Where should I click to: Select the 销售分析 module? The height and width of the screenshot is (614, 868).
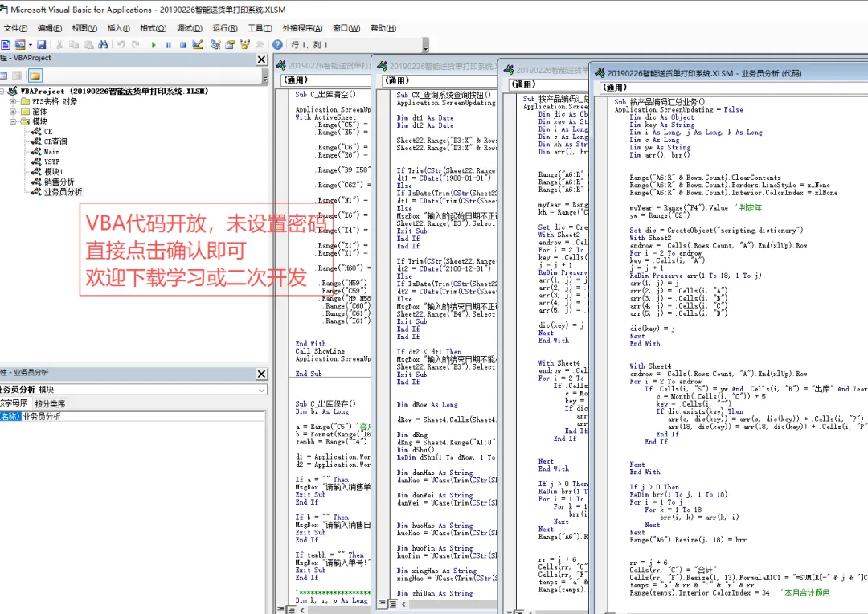59,182
